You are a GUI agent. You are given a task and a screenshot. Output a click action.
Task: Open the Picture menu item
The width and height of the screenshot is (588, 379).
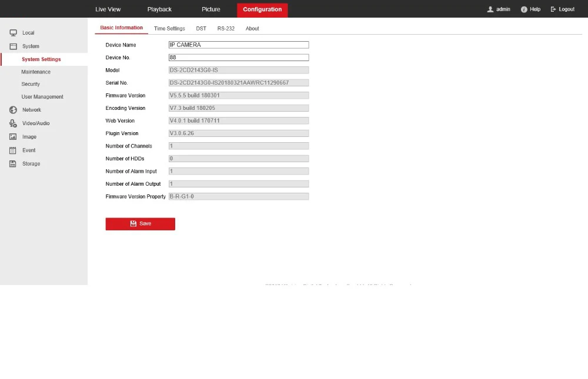[x=211, y=9]
